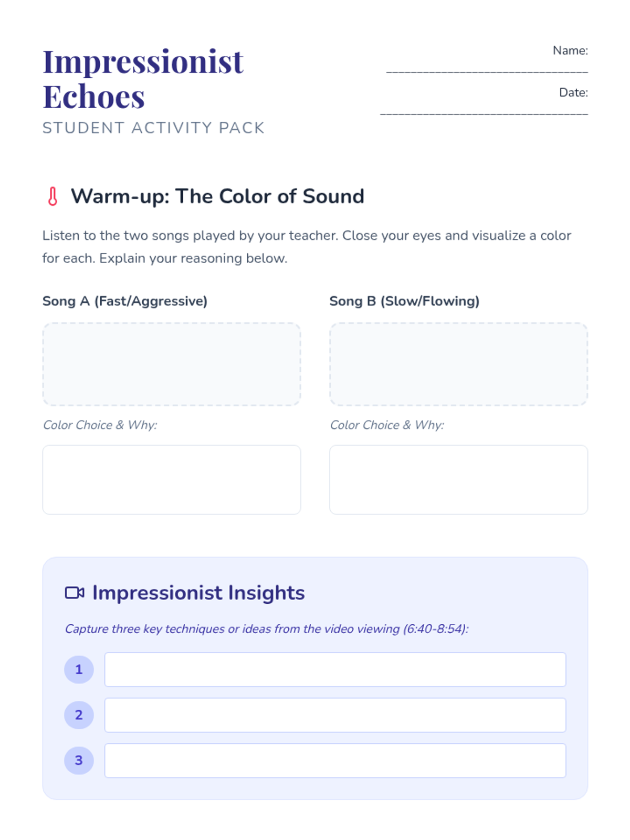The width and height of the screenshot is (630, 840).
Task: Click the numbered circle 3 badge
Action: pyautogui.click(x=79, y=760)
